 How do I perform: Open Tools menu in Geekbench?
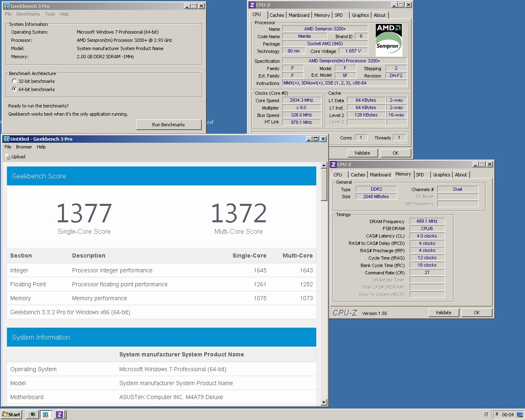50,14
